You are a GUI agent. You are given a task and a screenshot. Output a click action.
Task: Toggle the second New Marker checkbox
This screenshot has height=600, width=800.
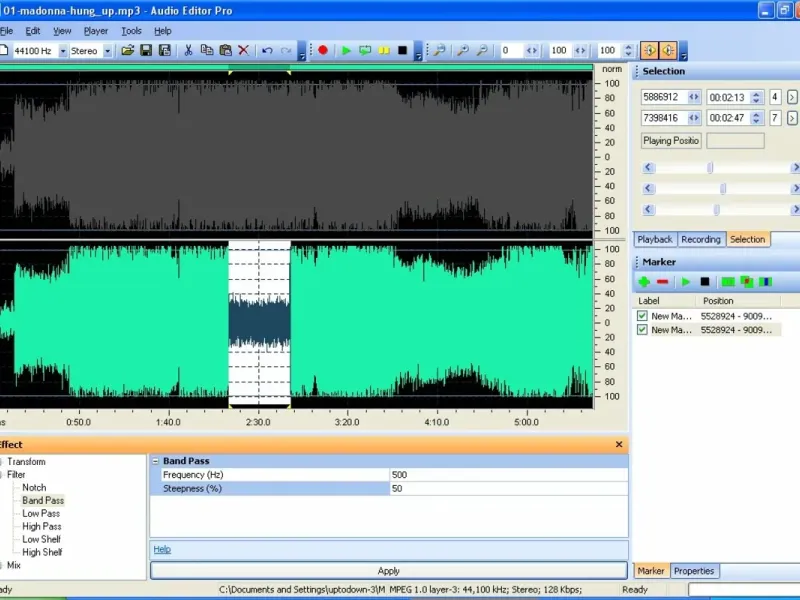pos(642,329)
